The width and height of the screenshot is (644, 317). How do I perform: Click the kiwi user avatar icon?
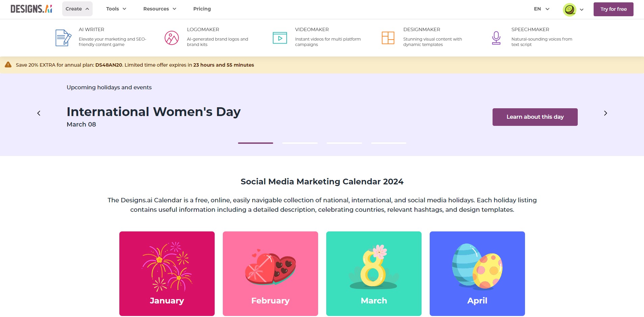pyautogui.click(x=570, y=9)
